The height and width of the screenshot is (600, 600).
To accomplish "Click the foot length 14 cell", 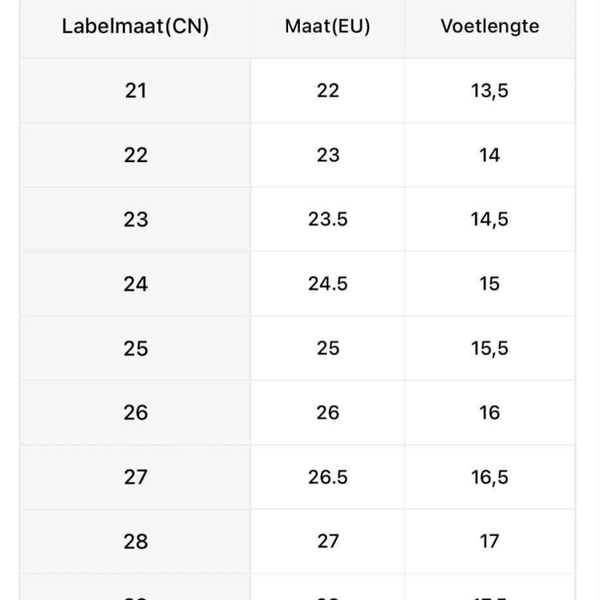I will (489, 155).
